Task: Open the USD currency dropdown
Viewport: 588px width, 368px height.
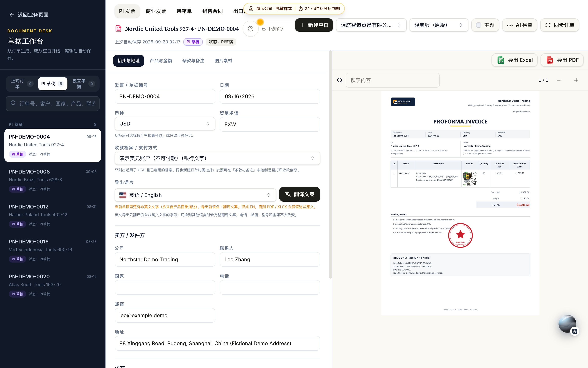Action: coord(165,124)
